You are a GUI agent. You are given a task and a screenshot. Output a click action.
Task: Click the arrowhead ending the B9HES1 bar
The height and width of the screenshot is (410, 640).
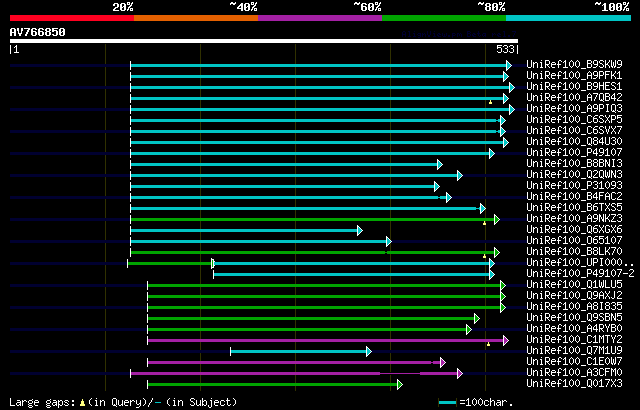pyautogui.click(x=512, y=87)
